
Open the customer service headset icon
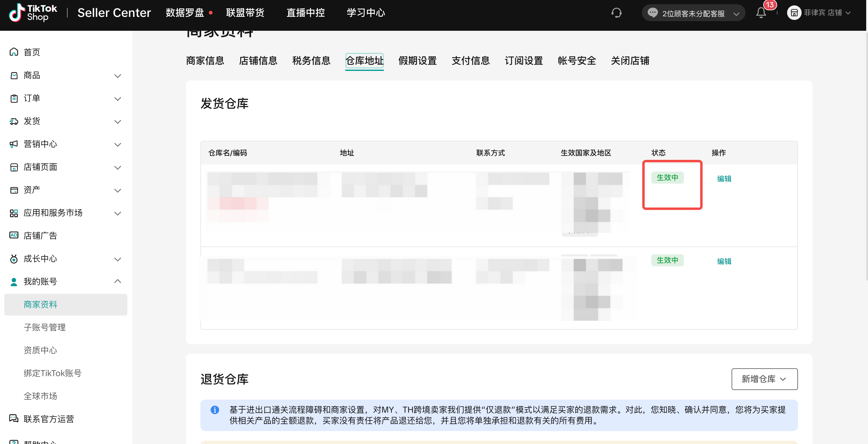point(616,13)
